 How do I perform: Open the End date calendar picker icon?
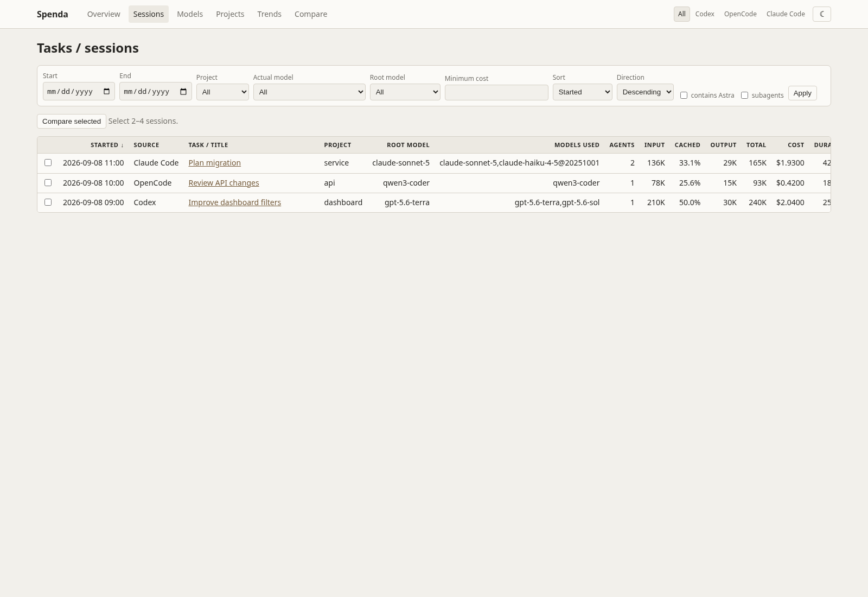pos(183,91)
